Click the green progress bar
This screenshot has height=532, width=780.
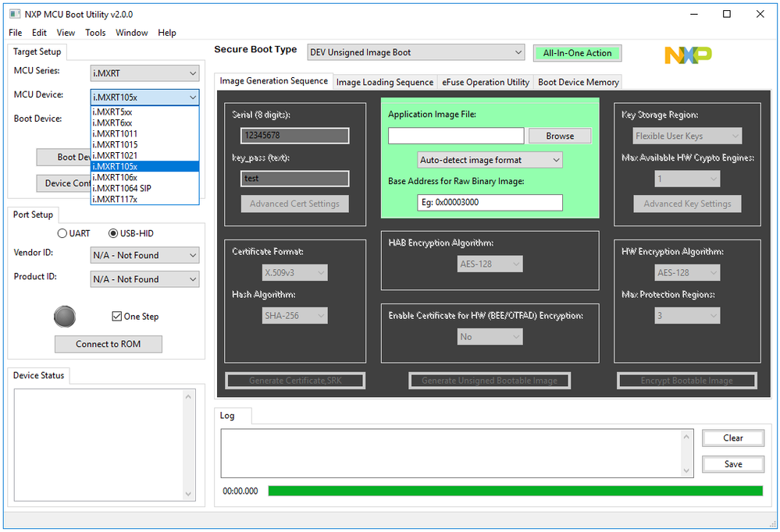click(x=515, y=491)
